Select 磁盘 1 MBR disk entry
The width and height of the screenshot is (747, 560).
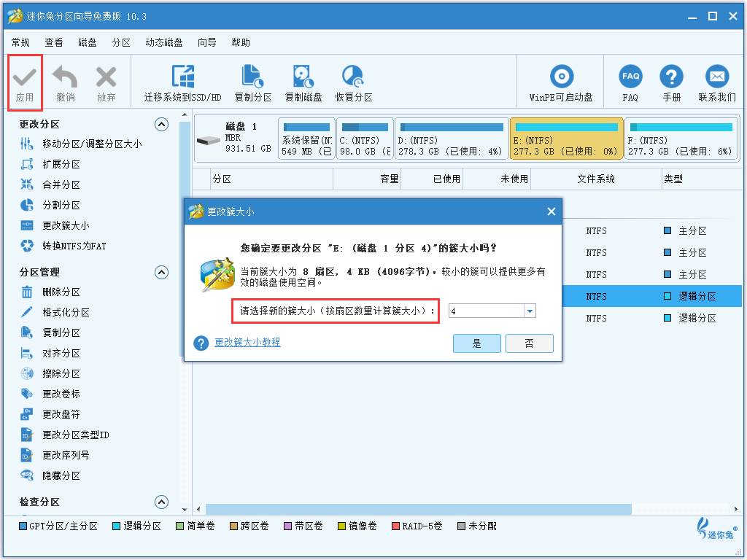tap(236, 138)
